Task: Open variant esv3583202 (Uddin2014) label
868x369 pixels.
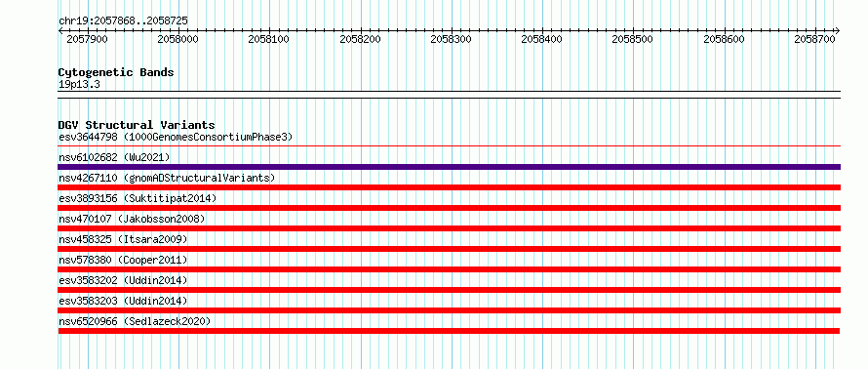Action: (x=123, y=280)
